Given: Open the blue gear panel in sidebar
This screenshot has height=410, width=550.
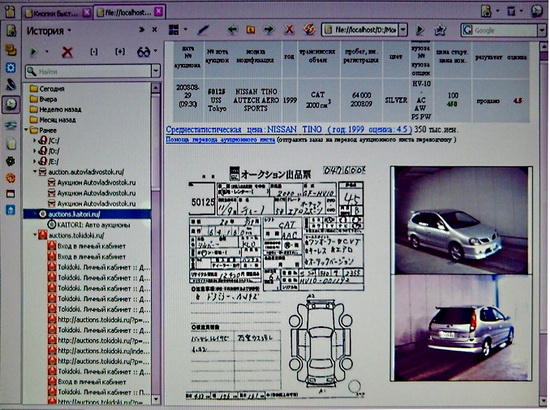Looking at the screenshot, I should tap(11, 67).
